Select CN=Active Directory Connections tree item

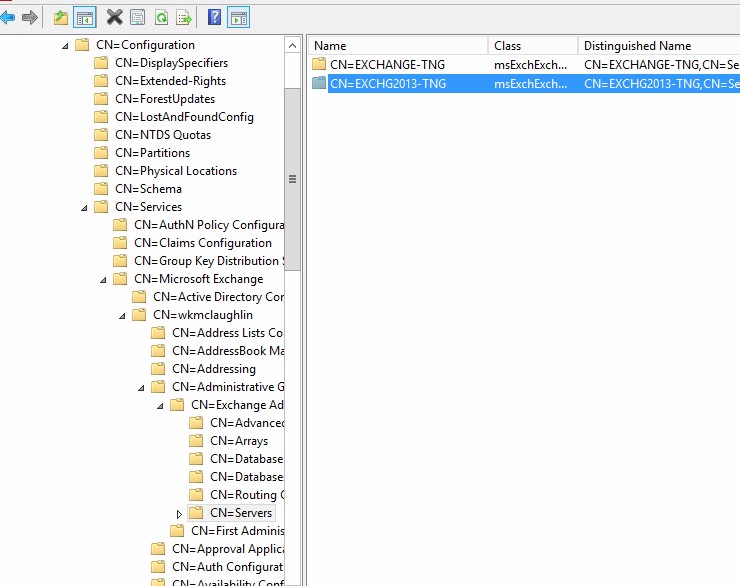tap(219, 297)
